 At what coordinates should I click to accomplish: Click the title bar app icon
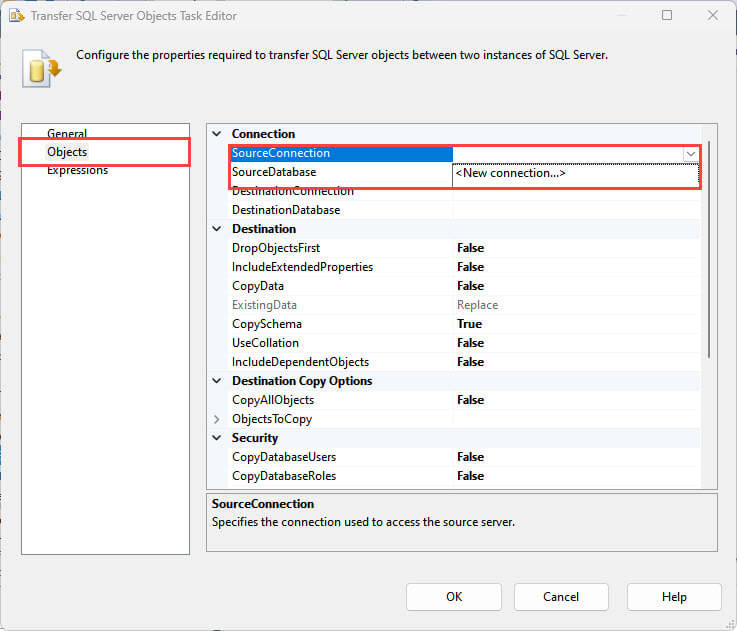pyautogui.click(x=17, y=16)
